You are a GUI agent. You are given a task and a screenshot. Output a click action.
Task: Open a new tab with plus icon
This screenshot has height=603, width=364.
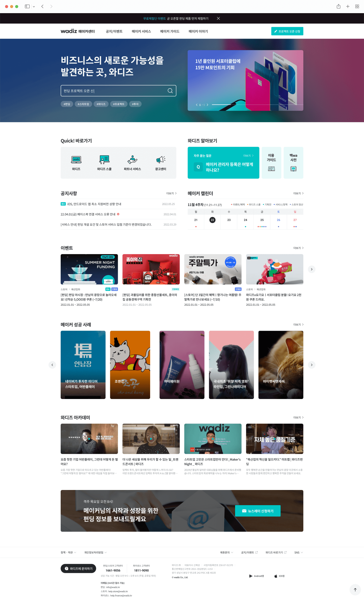[348, 6]
